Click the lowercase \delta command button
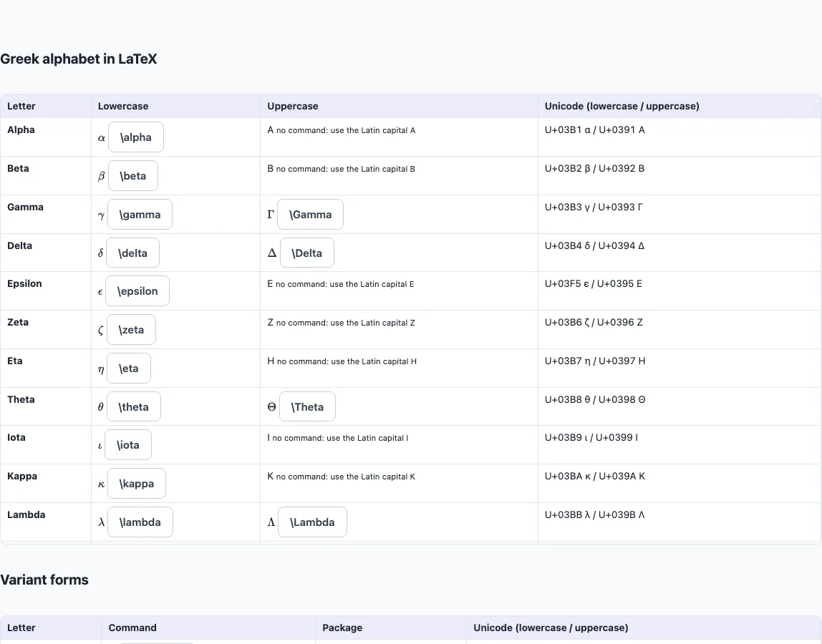Image resolution: width=822 pixels, height=644 pixels. [132, 253]
